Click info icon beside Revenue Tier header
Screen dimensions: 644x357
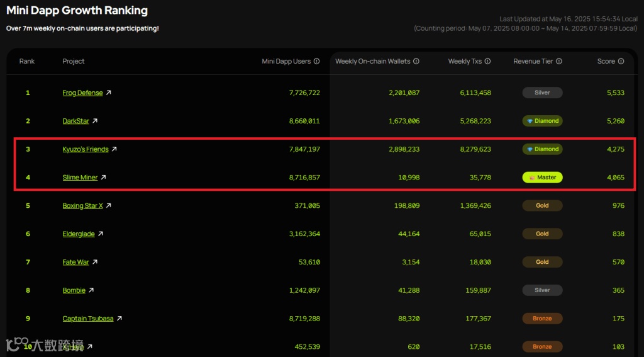click(x=559, y=61)
